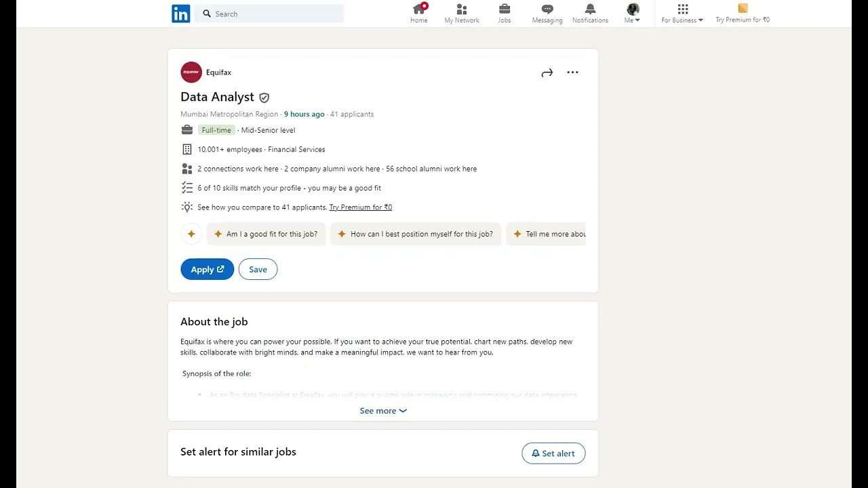Ask 'Am I a good fit for this job?'
868x488 pixels.
pyautogui.click(x=266, y=234)
